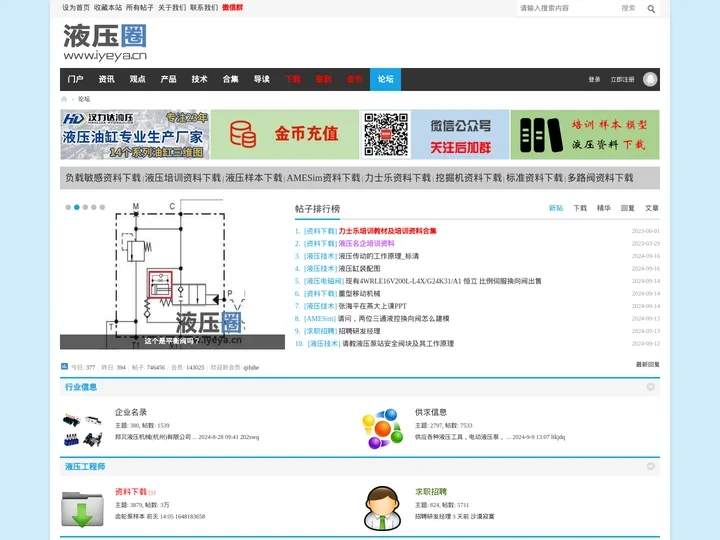
Task: Click 联系我们 in top bar
Action: (204, 8)
